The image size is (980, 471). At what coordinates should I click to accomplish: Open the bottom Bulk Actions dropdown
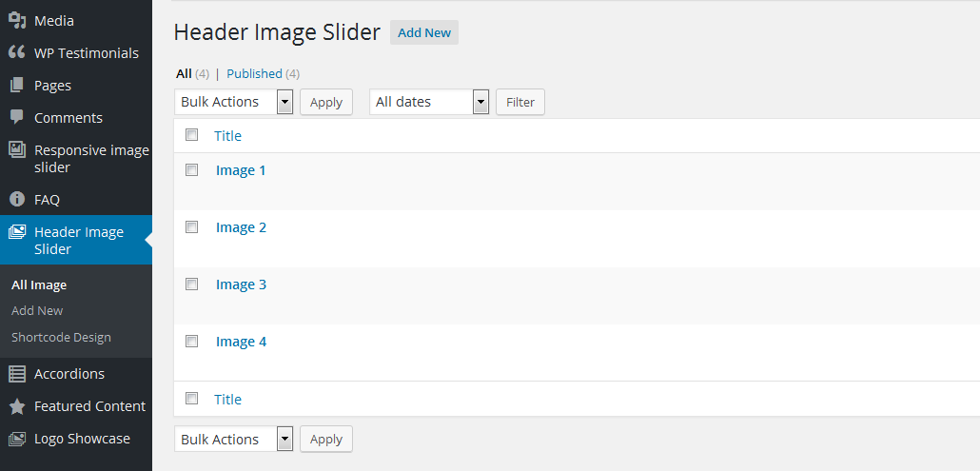click(234, 440)
